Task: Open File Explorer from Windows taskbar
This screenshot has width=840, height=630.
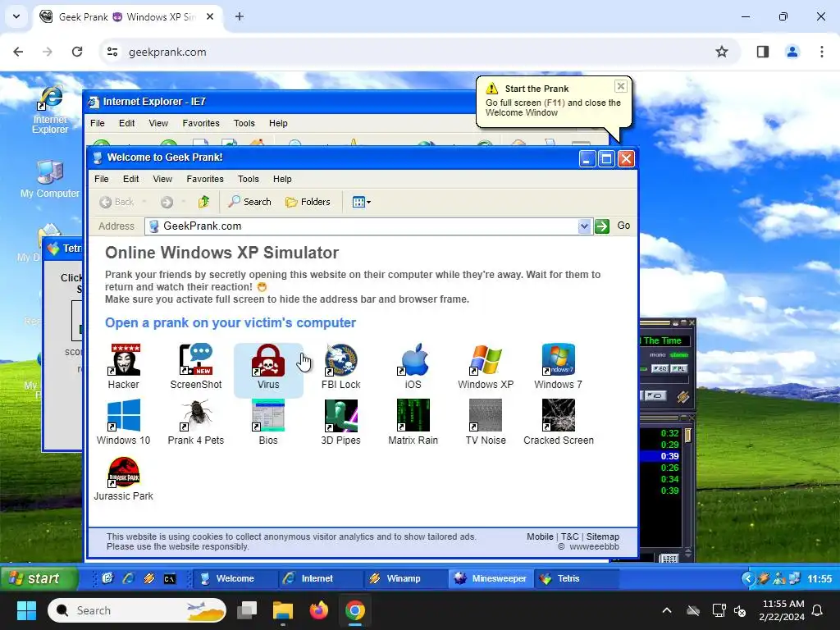Action: click(x=283, y=610)
